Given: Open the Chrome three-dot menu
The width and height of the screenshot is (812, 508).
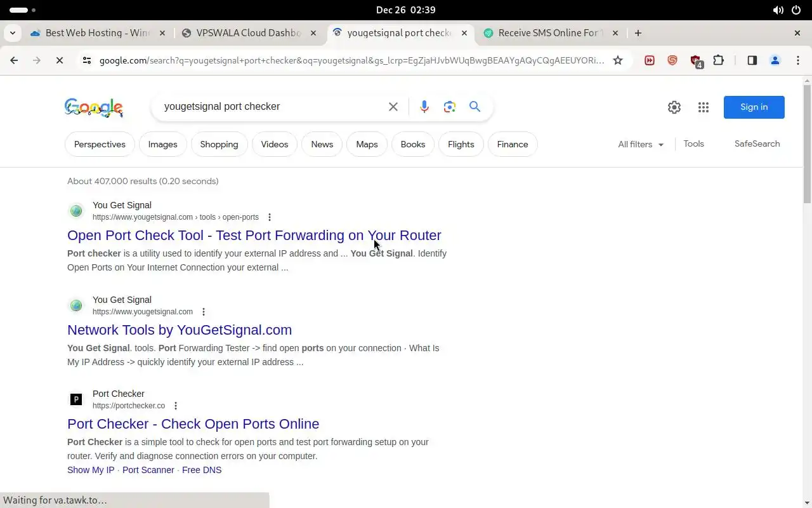Looking at the screenshot, I should point(797,60).
